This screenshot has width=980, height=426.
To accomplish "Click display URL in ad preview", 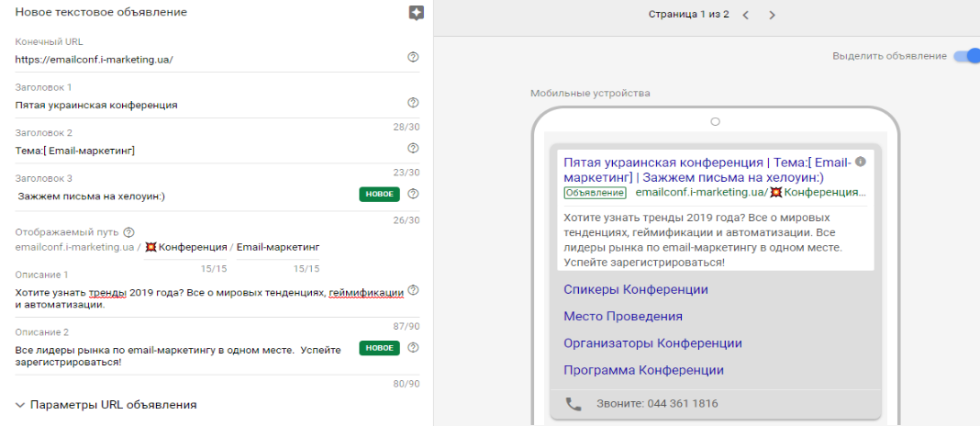I will (751, 193).
